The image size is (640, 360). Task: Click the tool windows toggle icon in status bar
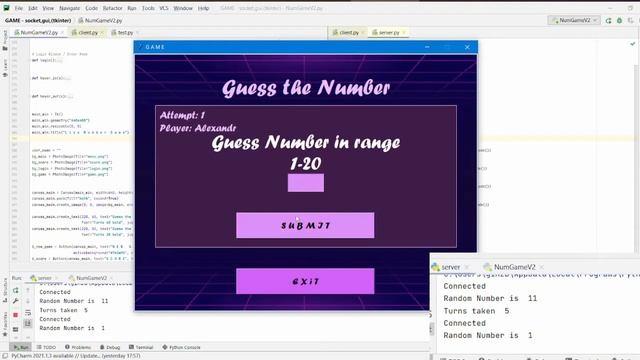(x=4, y=356)
